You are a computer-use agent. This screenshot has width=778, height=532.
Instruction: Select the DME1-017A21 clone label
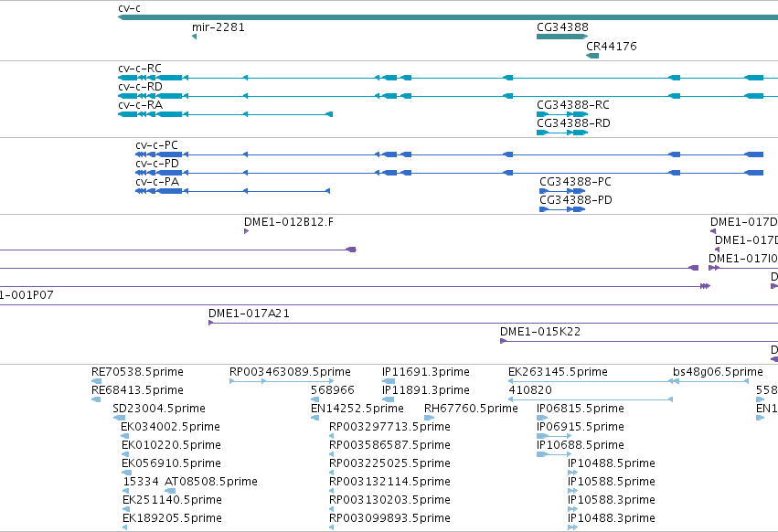(x=249, y=314)
